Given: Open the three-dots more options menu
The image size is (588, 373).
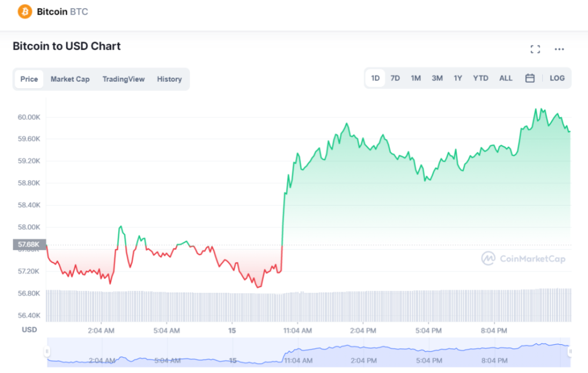Looking at the screenshot, I should 559,49.
